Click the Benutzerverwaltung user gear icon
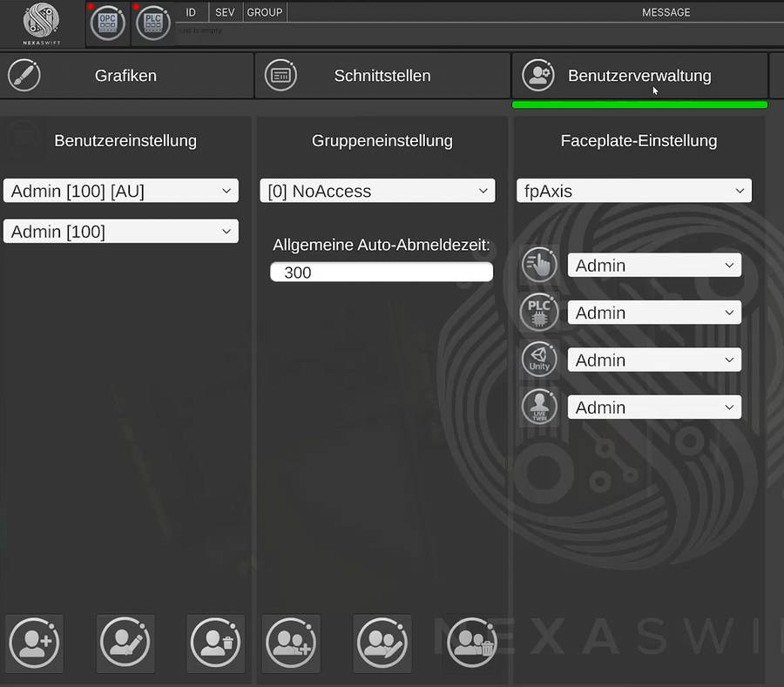The image size is (784, 687). [538, 76]
